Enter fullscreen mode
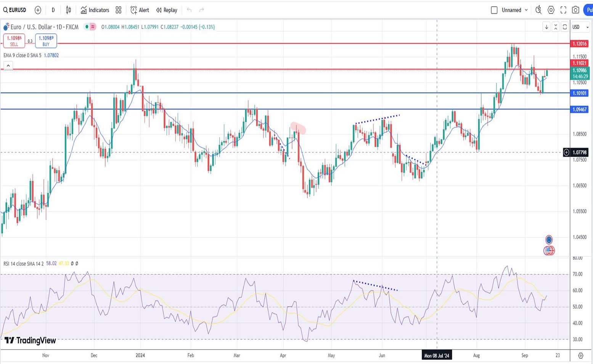 tap(563, 10)
